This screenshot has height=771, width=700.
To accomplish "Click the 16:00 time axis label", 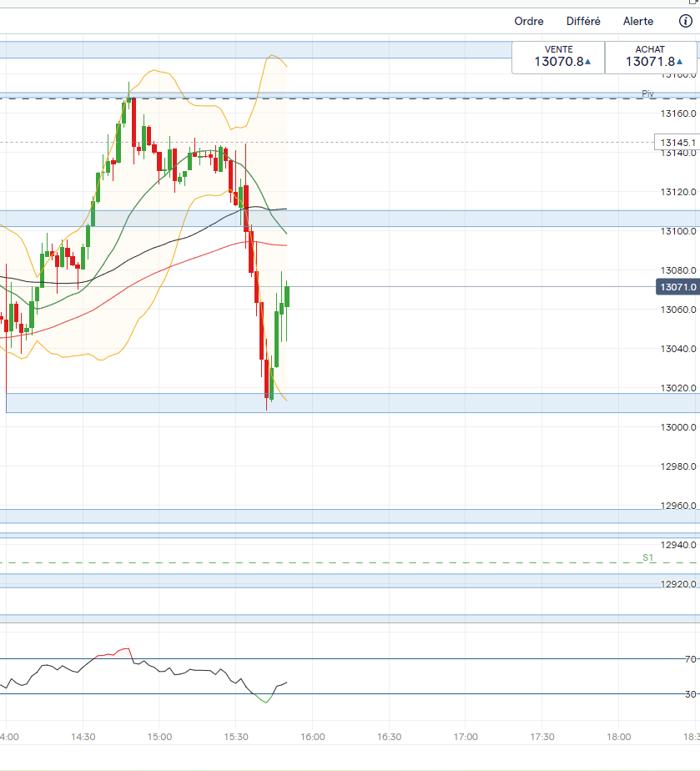I will (313, 737).
